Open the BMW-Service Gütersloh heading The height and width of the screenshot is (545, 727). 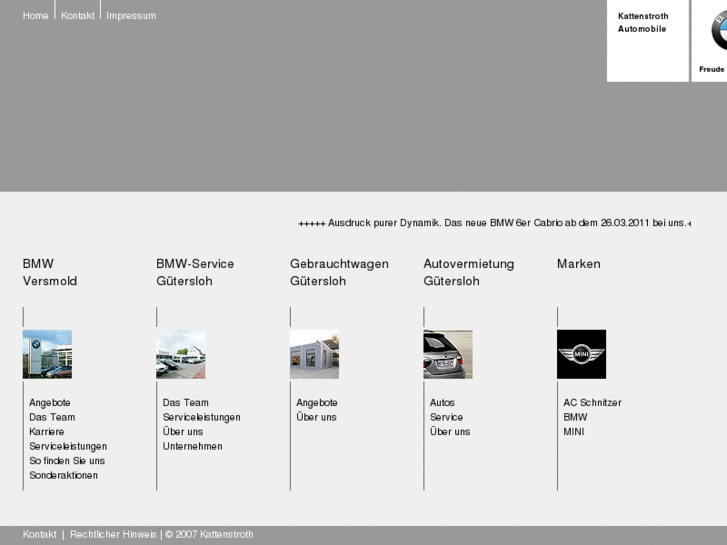(x=195, y=272)
